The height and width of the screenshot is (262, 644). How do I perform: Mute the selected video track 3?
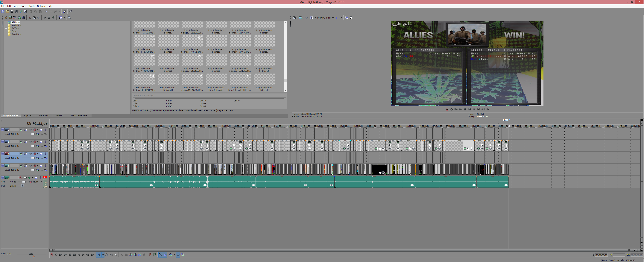41,154
